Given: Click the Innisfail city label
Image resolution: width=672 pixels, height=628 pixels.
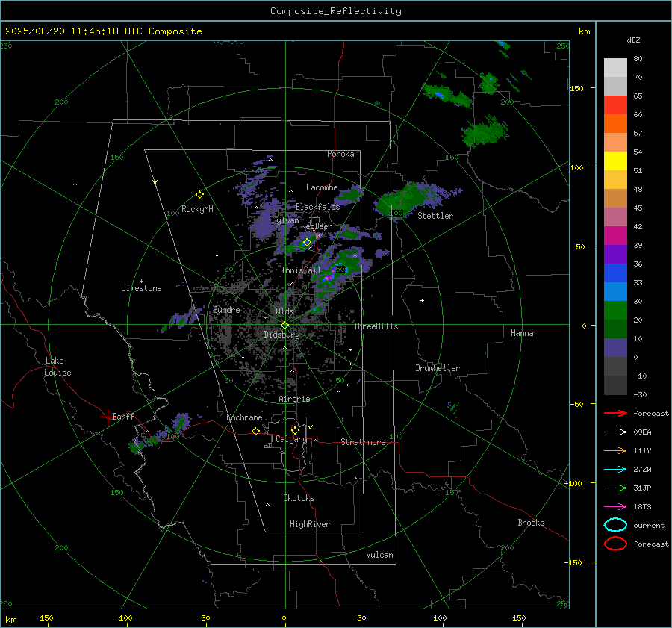Looking at the screenshot, I should 301,270.
